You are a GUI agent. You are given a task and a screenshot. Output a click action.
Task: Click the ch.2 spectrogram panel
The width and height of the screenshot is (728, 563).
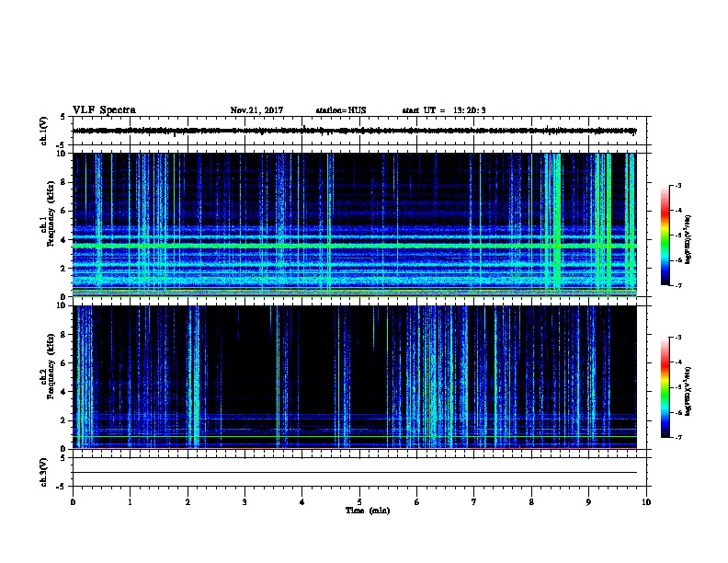pos(354,377)
